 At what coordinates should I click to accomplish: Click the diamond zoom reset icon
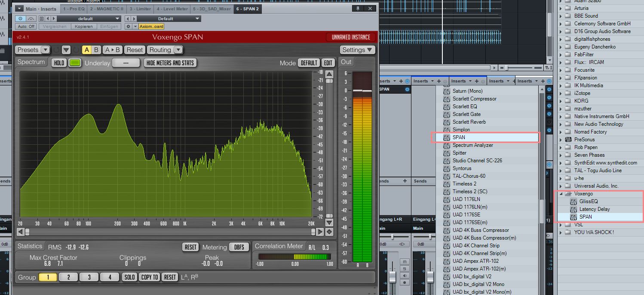[329, 232]
